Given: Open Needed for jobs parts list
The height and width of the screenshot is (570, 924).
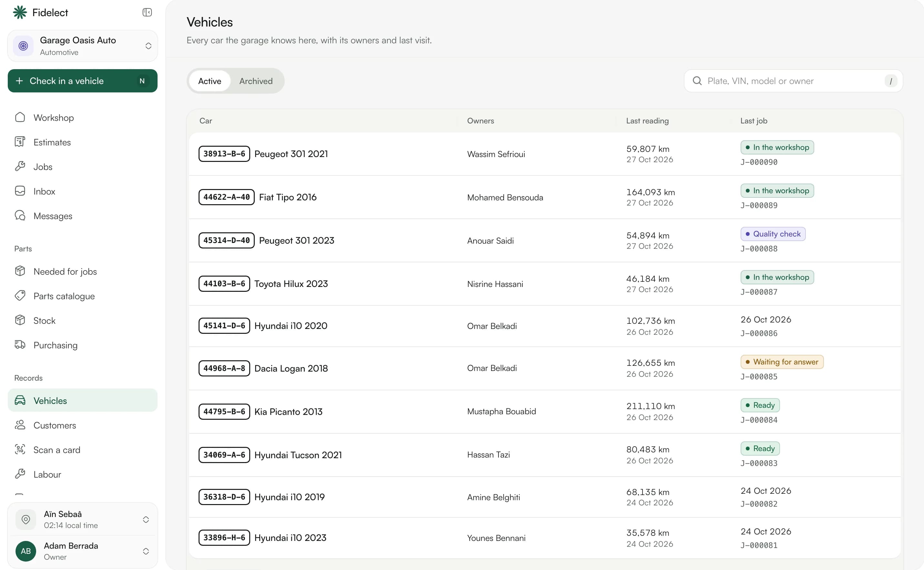Looking at the screenshot, I should (x=83, y=271).
